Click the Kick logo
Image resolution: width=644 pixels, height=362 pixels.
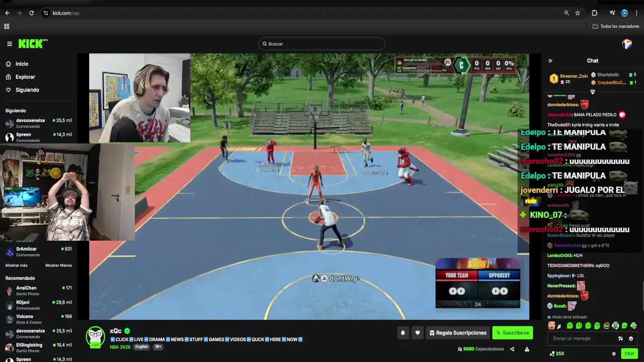pos(33,44)
